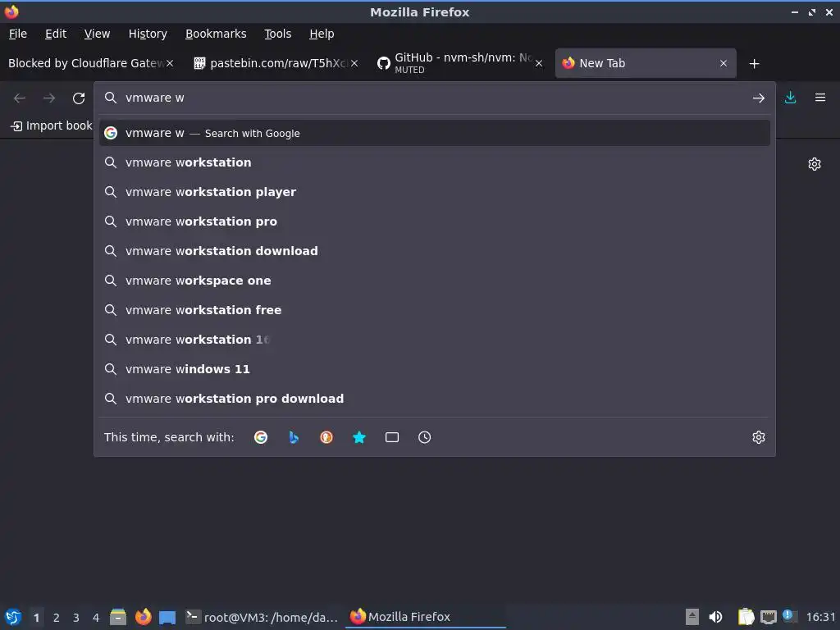840x630 pixels.
Task: Open search settings gear in dropdown
Action: (x=759, y=437)
